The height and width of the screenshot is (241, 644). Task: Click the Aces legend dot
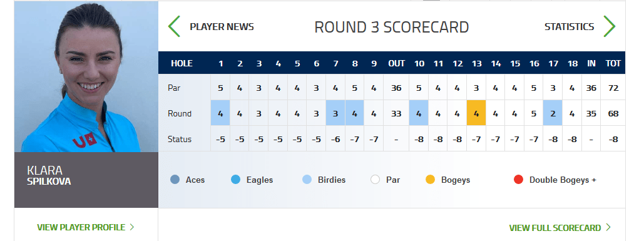coord(175,180)
